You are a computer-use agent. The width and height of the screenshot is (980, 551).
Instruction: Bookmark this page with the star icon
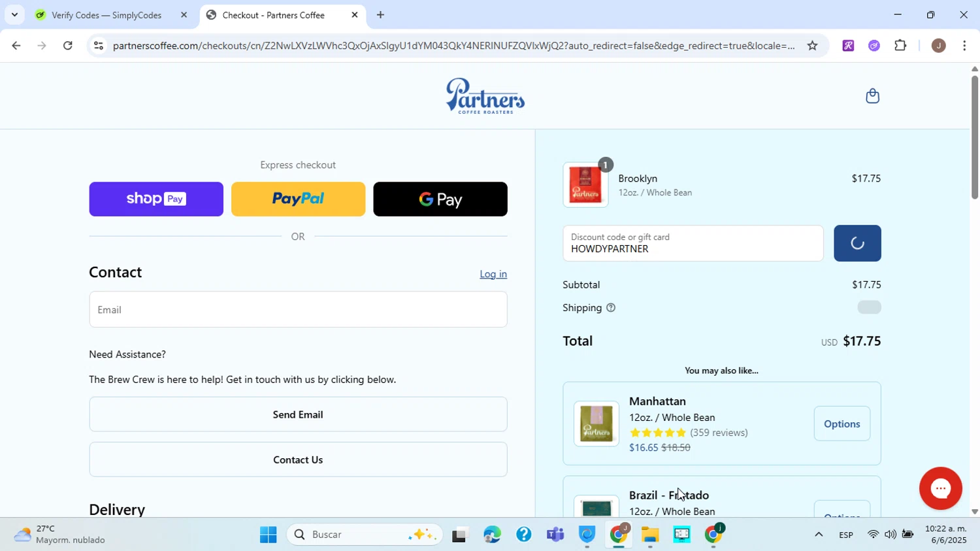[x=812, y=46]
